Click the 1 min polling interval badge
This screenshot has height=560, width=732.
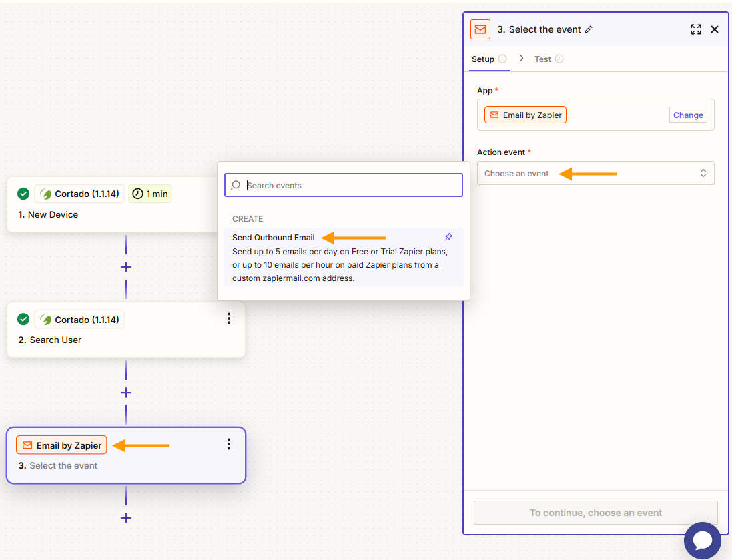click(x=150, y=194)
